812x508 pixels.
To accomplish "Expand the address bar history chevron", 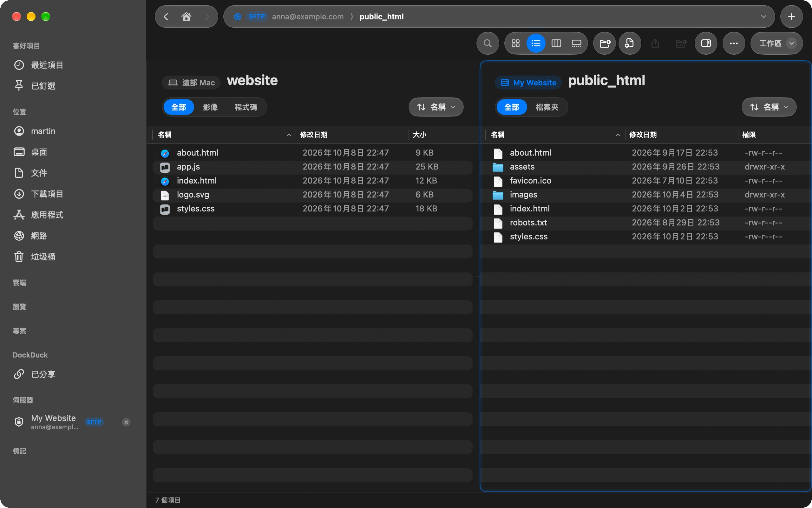I will point(764,17).
